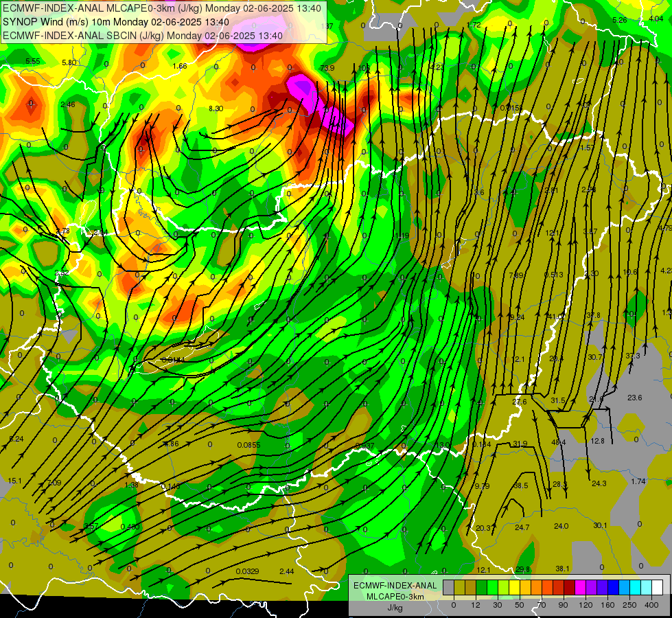Image resolution: width=672 pixels, height=618 pixels.
Task: Select the cyan legend swatch
Action: pos(635,588)
